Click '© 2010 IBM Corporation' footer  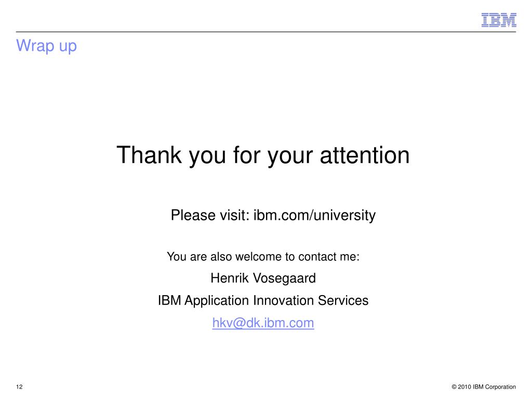pos(484,387)
